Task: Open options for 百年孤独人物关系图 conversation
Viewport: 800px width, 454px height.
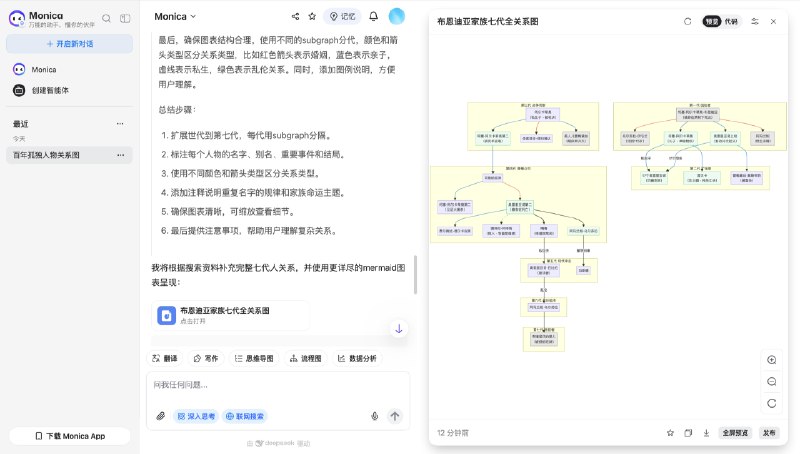Action: [x=120, y=155]
